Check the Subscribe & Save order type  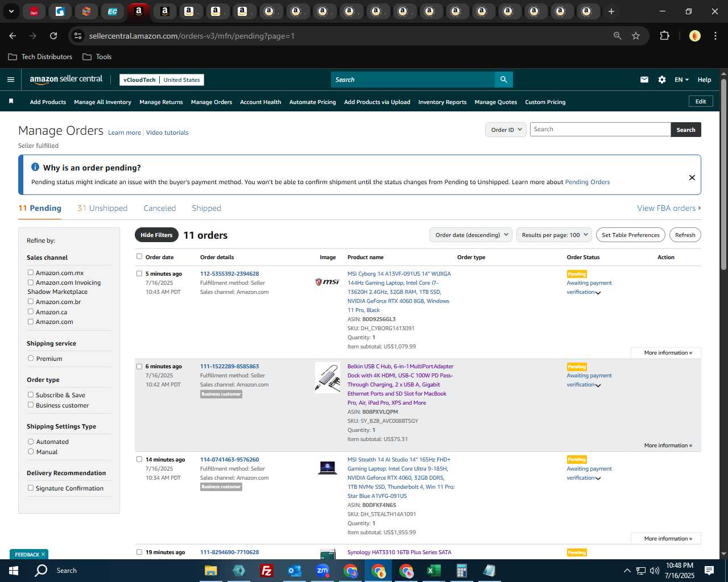click(31, 394)
